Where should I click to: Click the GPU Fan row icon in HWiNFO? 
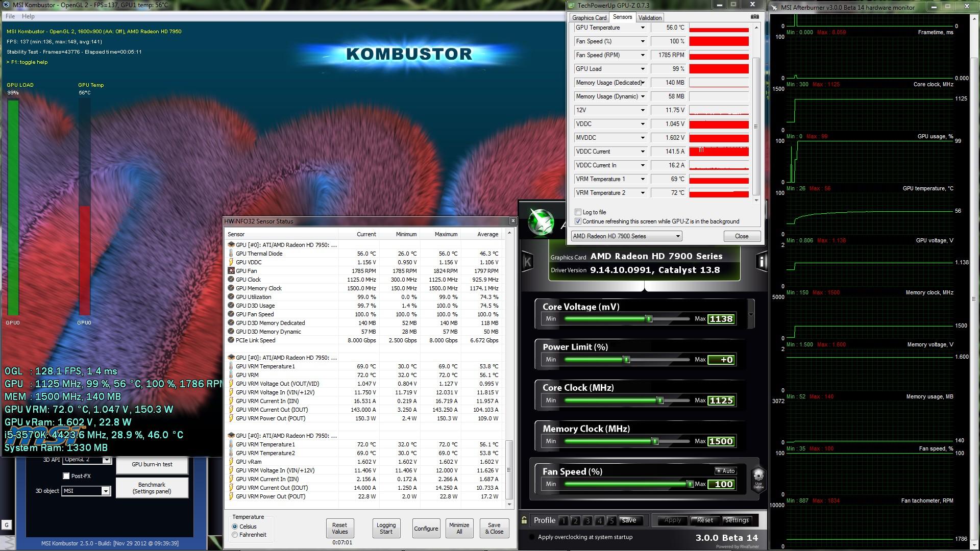[231, 271]
